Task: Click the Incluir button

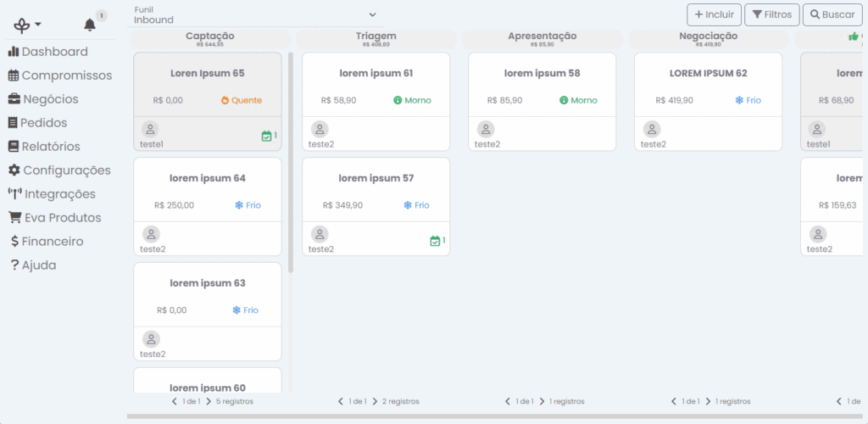Action: point(714,14)
